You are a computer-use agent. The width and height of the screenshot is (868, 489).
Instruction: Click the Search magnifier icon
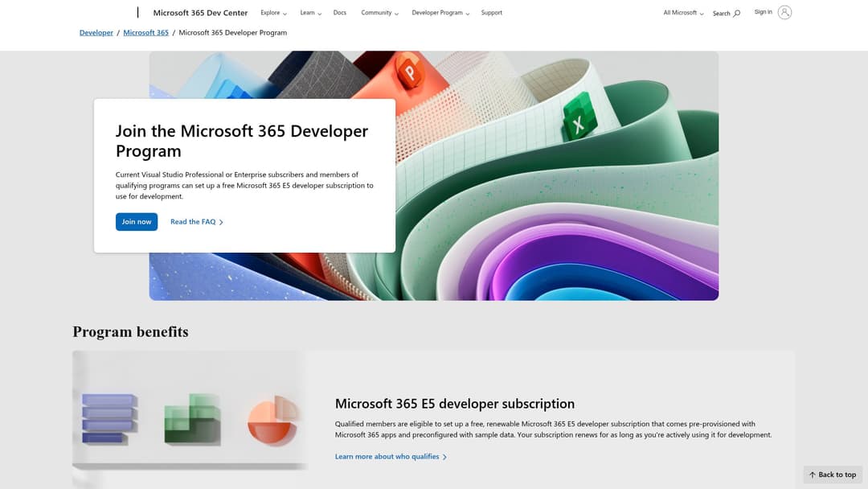[737, 14]
